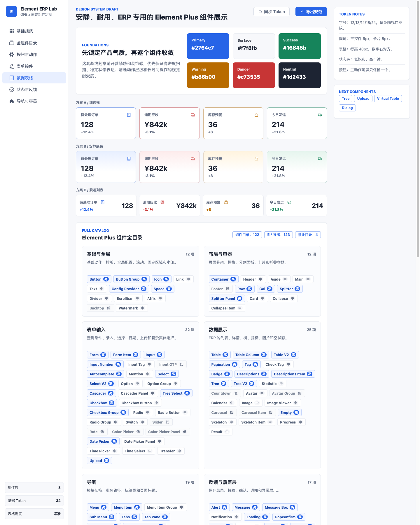This screenshot has width=420, height=525.
Task: Click the Form Item catalog tag
Action: pyautogui.click(x=125, y=355)
